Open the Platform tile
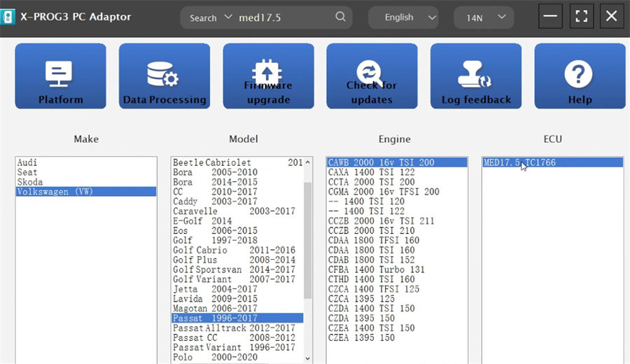Image resolution: width=630 pixels, height=364 pixels. (x=61, y=76)
